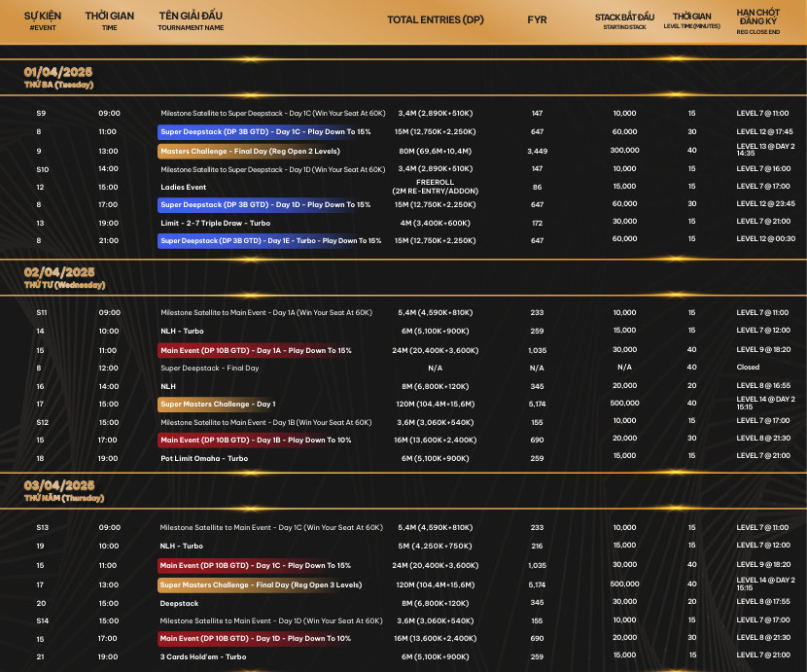Screen dimensions: 807x672
Task: Select the 01/04/2025 date heading
Action: tap(58, 72)
